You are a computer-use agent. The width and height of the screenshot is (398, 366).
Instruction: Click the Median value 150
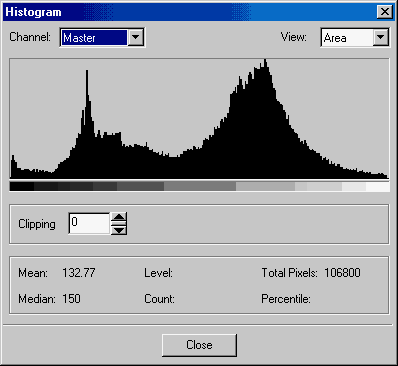(x=71, y=299)
